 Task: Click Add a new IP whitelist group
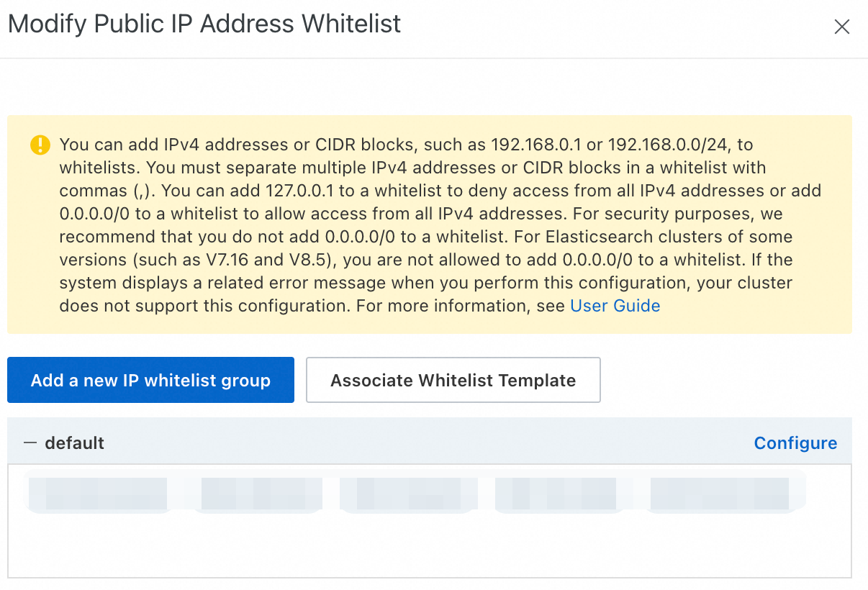point(150,380)
